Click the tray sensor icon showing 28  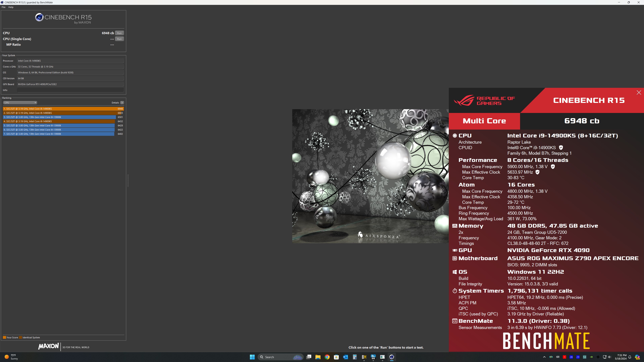coord(571,357)
